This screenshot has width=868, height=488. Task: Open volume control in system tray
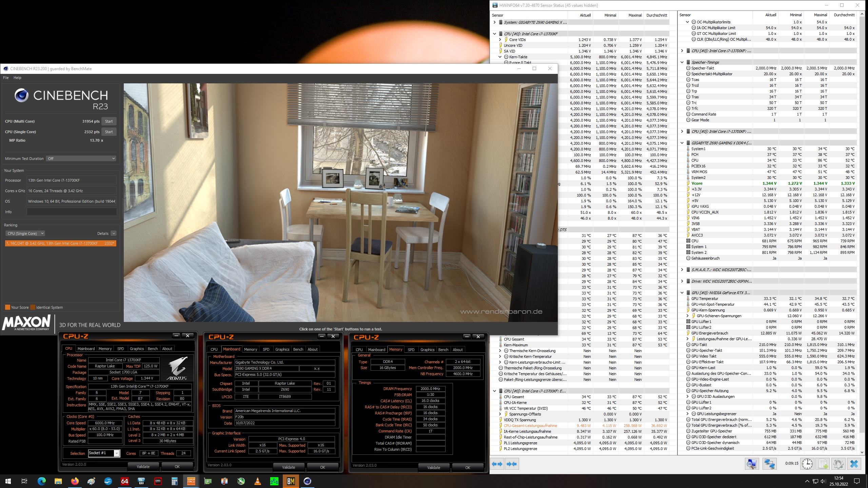click(823, 481)
